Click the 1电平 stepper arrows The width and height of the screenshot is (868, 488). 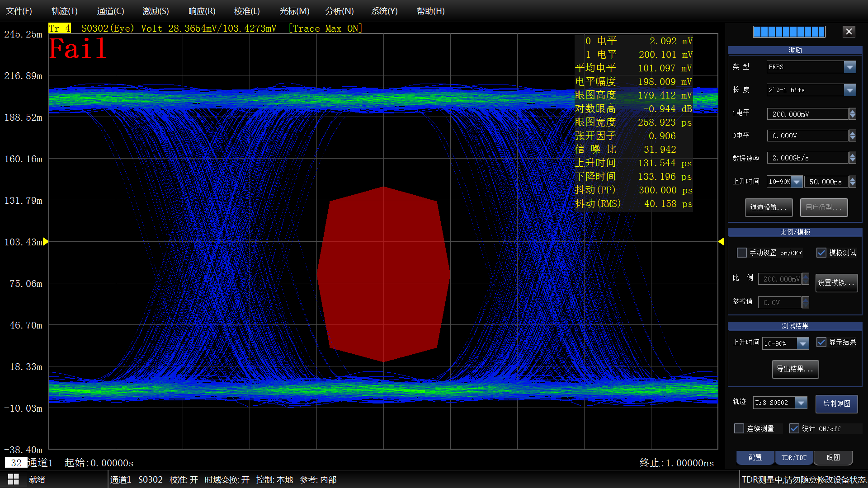coord(853,114)
